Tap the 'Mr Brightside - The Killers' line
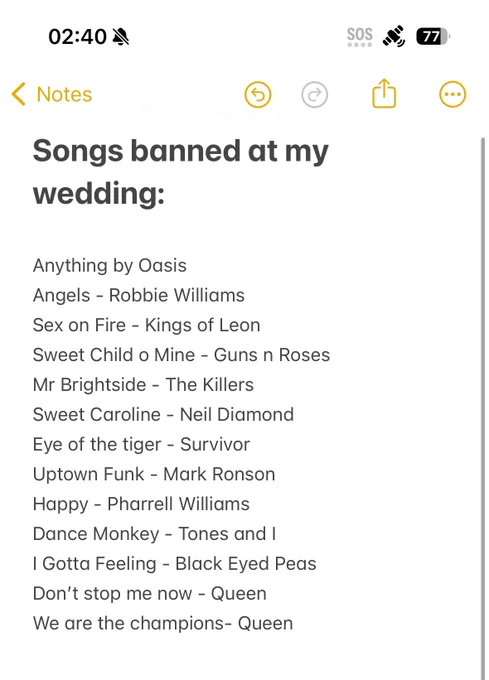Screen dimensions: 489x680 tap(143, 385)
